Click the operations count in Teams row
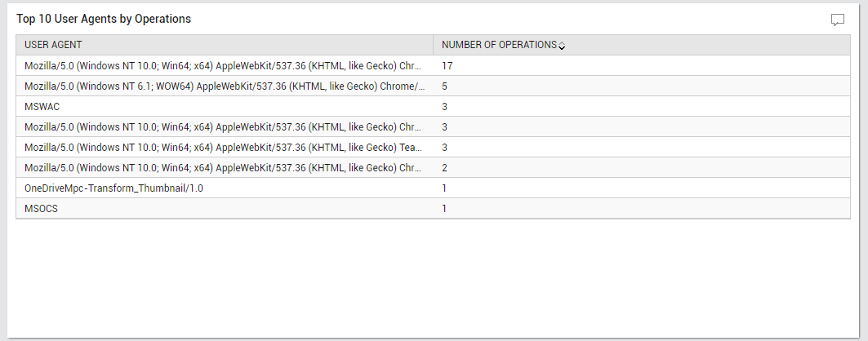The image size is (868, 341). click(444, 147)
